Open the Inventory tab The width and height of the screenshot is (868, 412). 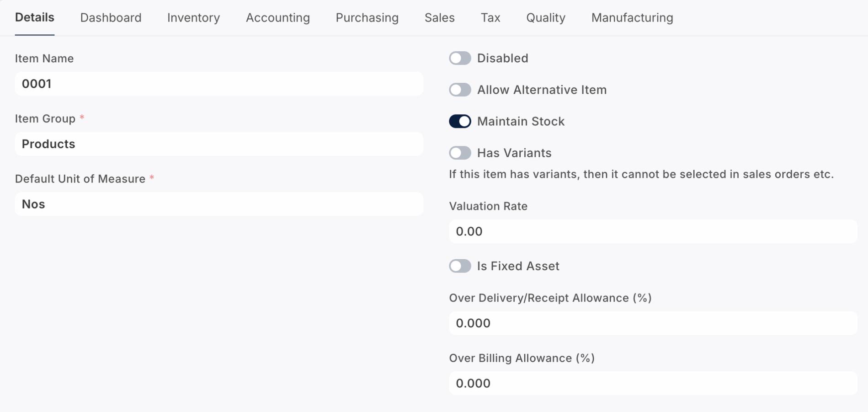[x=193, y=17]
